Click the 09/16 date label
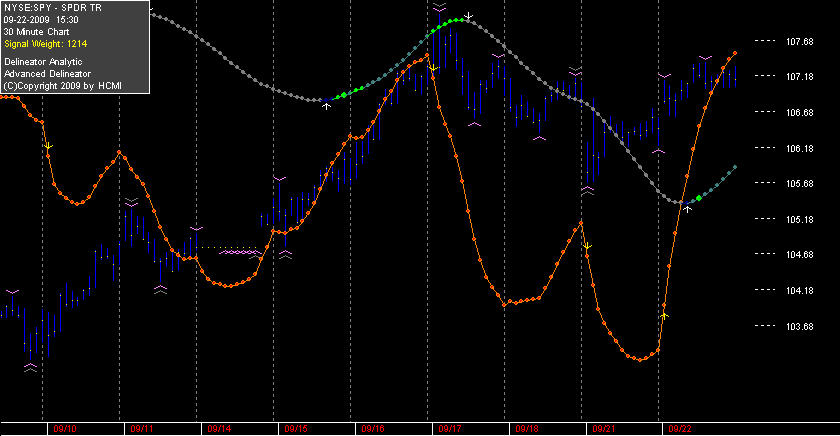 pos(373,429)
